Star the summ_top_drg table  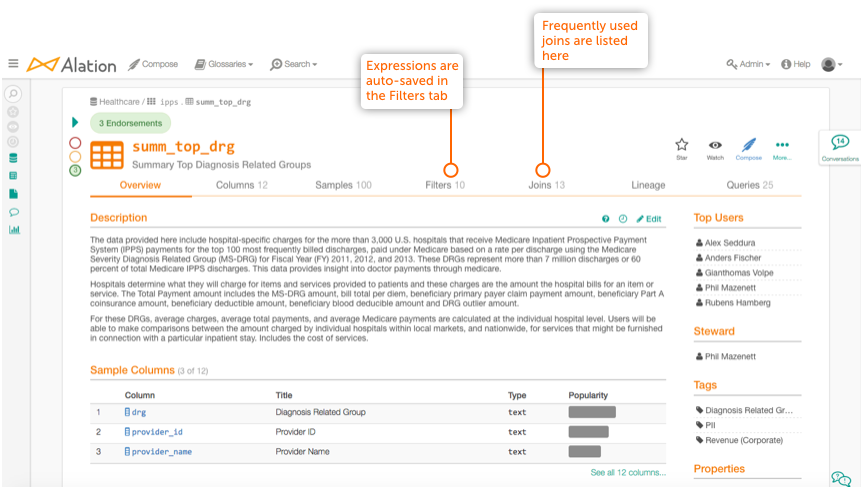coord(682,145)
